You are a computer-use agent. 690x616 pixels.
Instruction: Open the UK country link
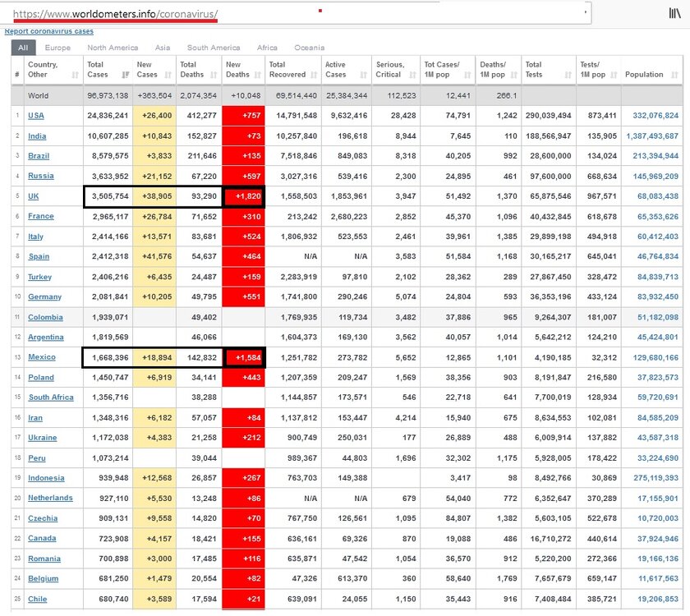34,196
